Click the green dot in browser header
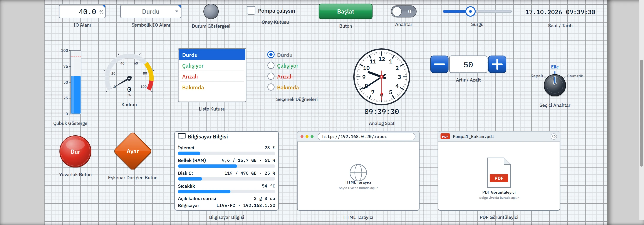This screenshot has height=225, width=644. pyautogui.click(x=312, y=136)
